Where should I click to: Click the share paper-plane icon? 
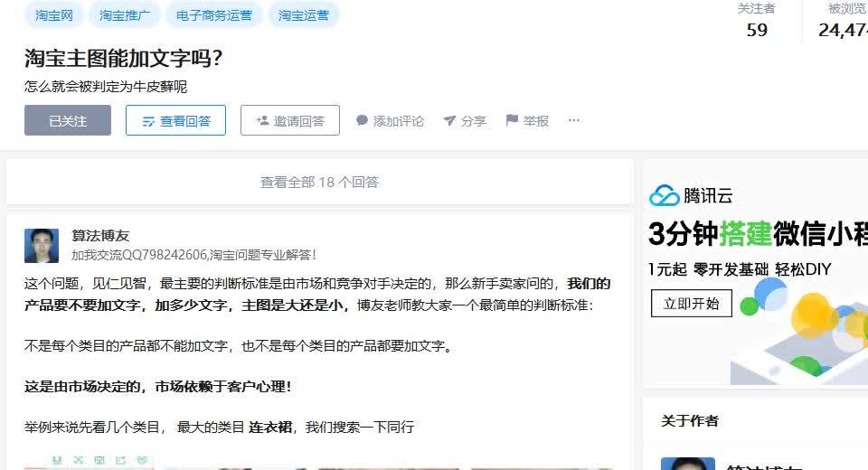click(x=449, y=120)
